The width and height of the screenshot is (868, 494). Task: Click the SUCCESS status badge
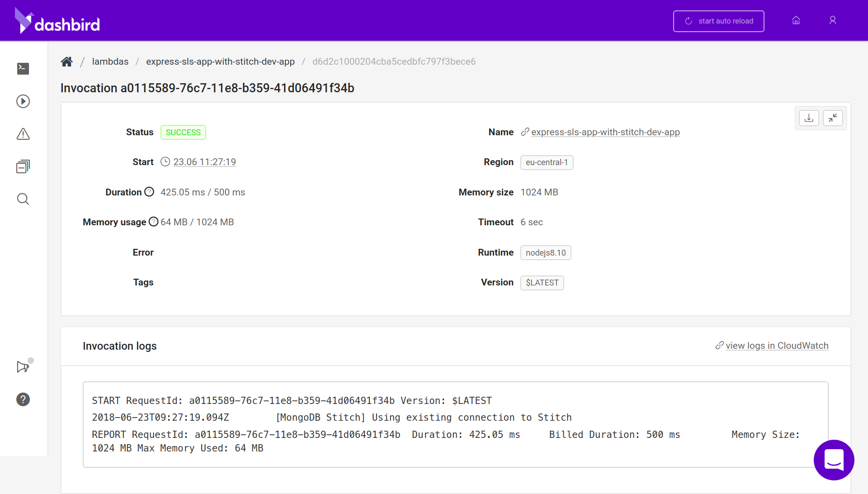tap(183, 133)
